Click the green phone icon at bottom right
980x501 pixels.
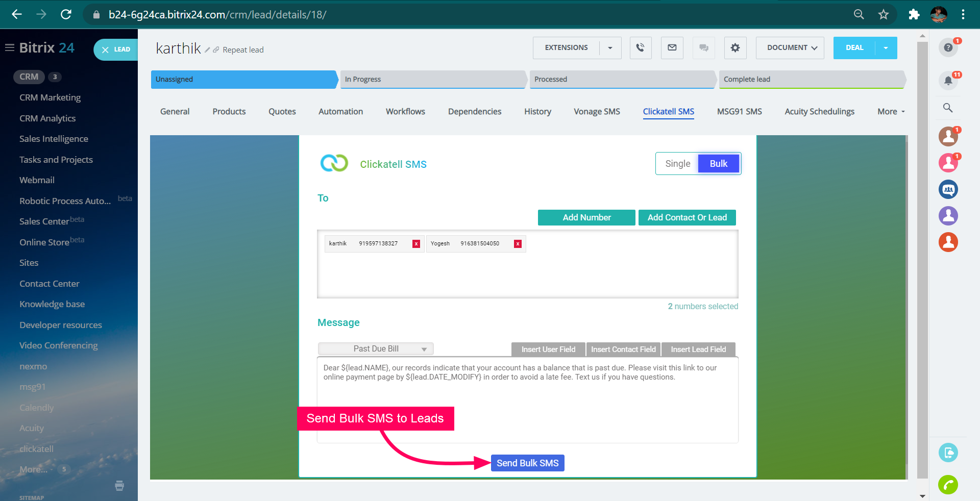pos(948,485)
